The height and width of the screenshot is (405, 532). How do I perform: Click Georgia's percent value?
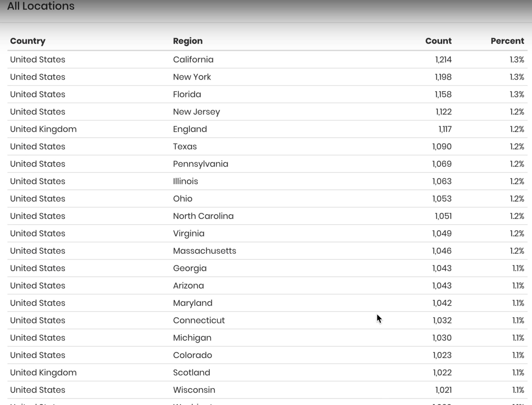click(518, 268)
